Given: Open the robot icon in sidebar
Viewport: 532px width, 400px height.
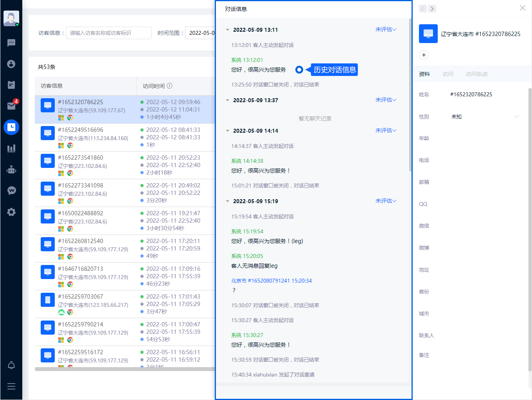Looking at the screenshot, I should point(11,169).
